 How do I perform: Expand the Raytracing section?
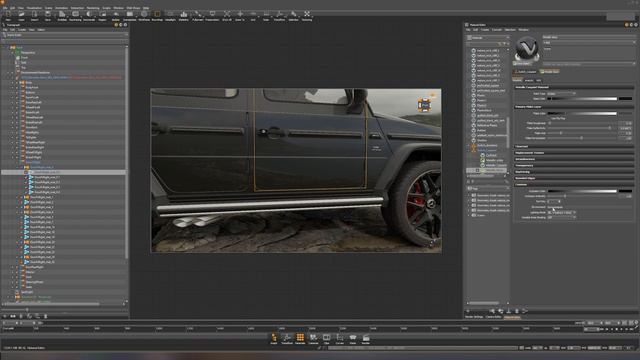[573, 172]
